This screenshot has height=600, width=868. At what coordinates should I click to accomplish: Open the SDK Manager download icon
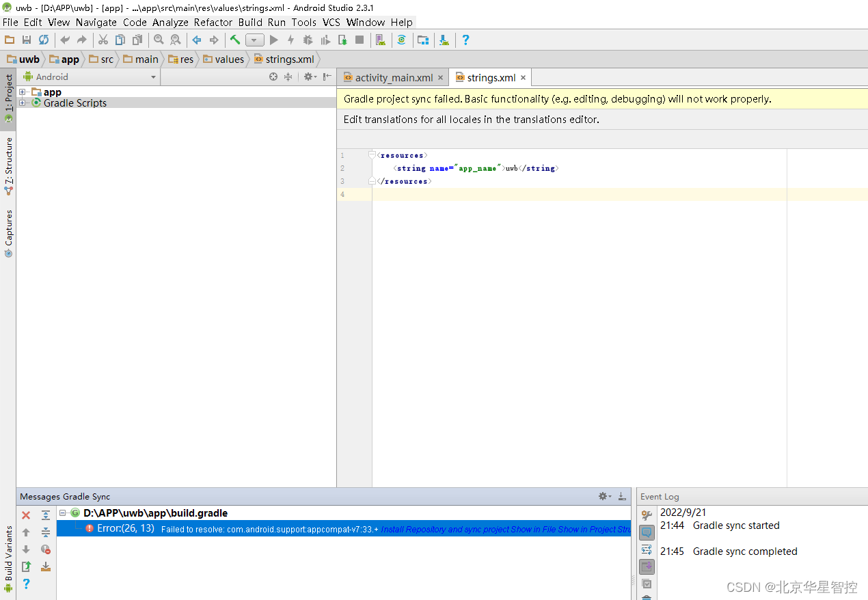point(444,40)
